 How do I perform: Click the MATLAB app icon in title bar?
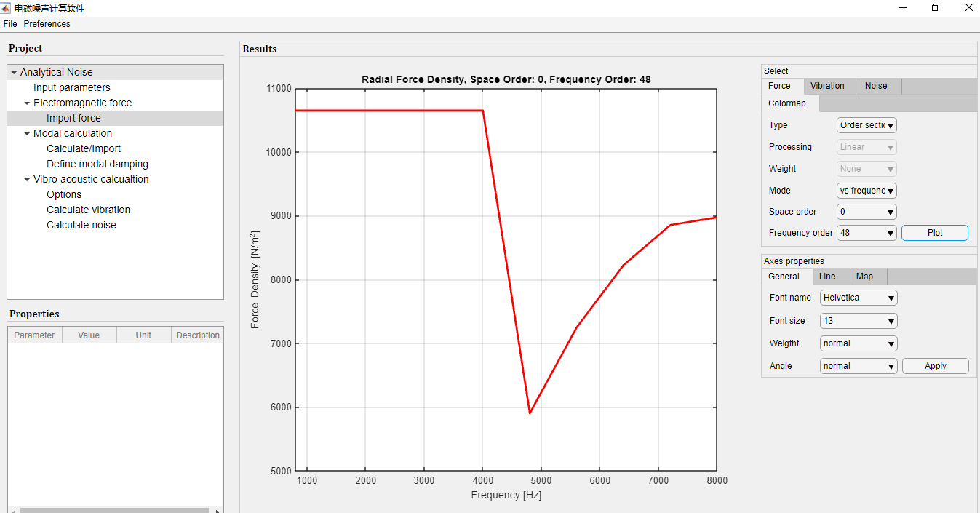click(x=7, y=8)
